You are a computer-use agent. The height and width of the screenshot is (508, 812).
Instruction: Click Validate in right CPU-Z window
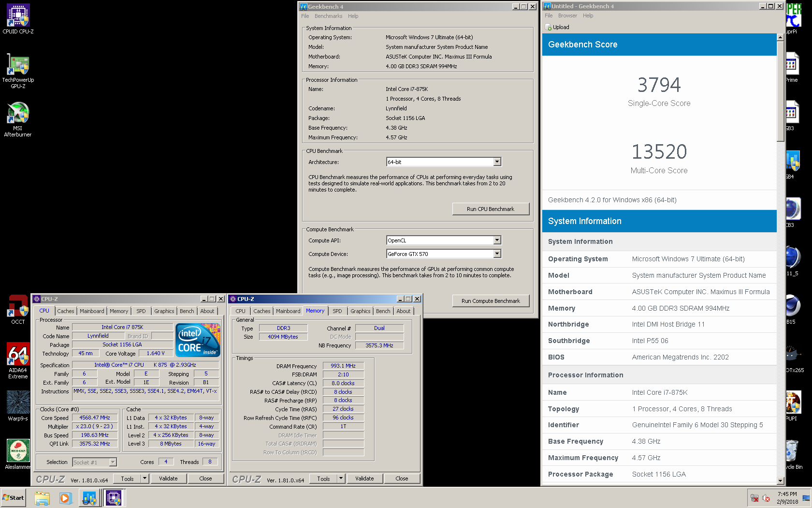364,478
